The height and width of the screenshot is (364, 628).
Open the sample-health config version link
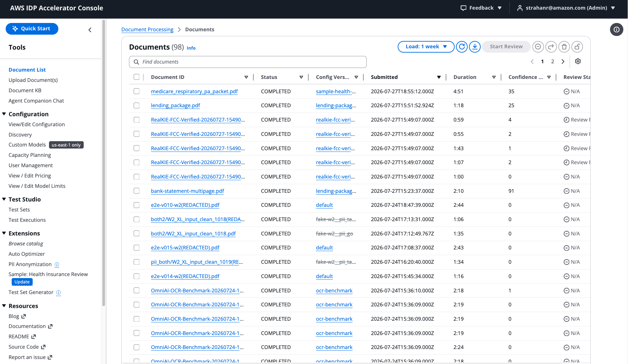pyautogui.click(x=336, y=92)
